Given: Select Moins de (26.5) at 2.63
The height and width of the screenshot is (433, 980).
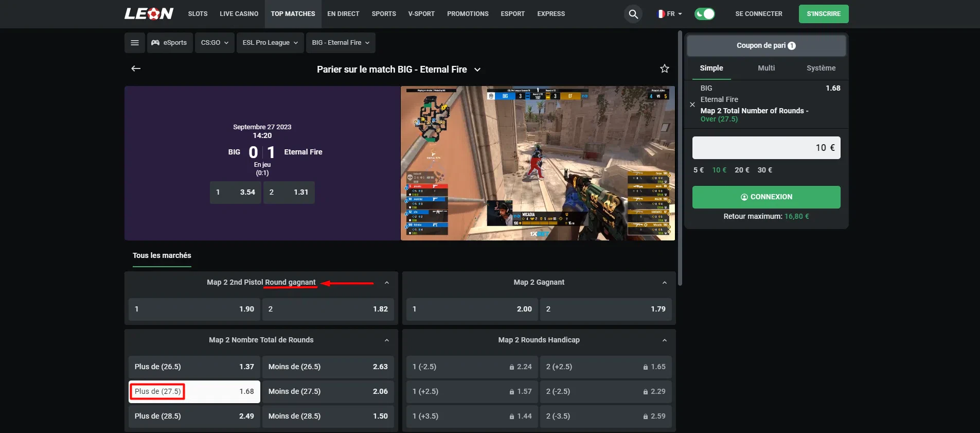Looking at the screenshot, I should coord(328,367).
